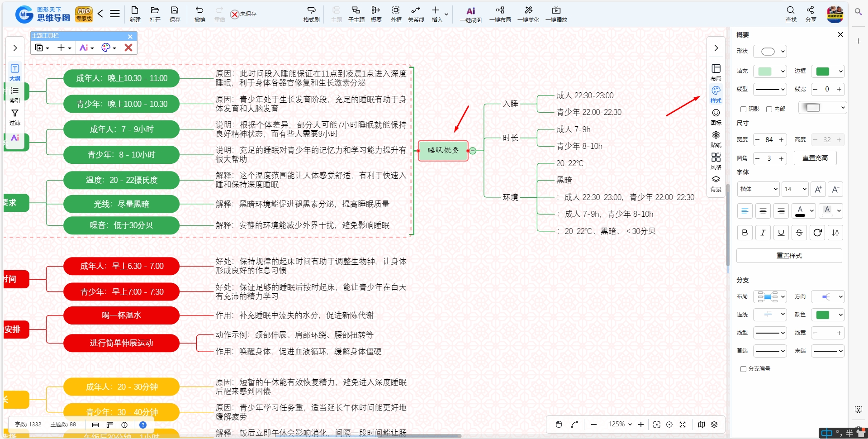The height and width of the screenshot is (439, 868).
Task: Open the font size 14 dropdown
Action: point(795,189)
